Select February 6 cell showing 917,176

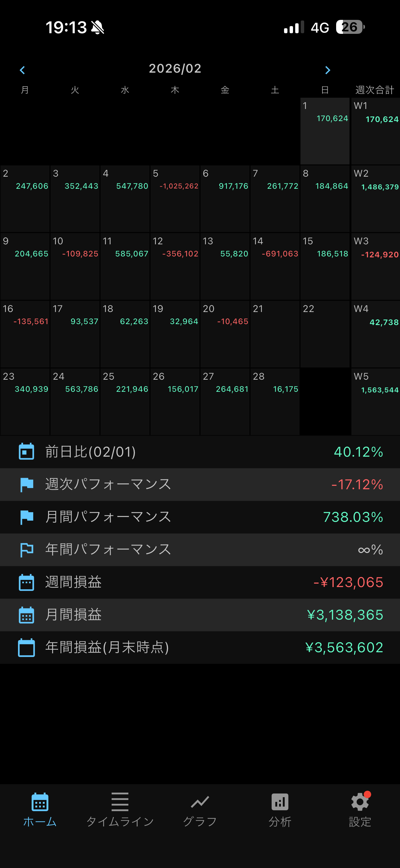click(225, 198)
